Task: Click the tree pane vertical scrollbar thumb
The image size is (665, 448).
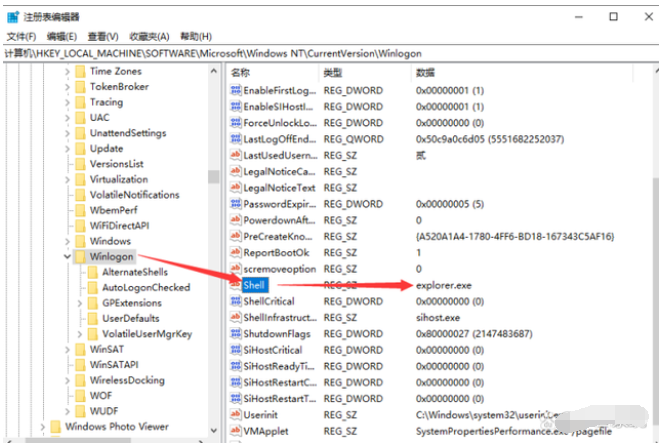Action: point(213,177)
